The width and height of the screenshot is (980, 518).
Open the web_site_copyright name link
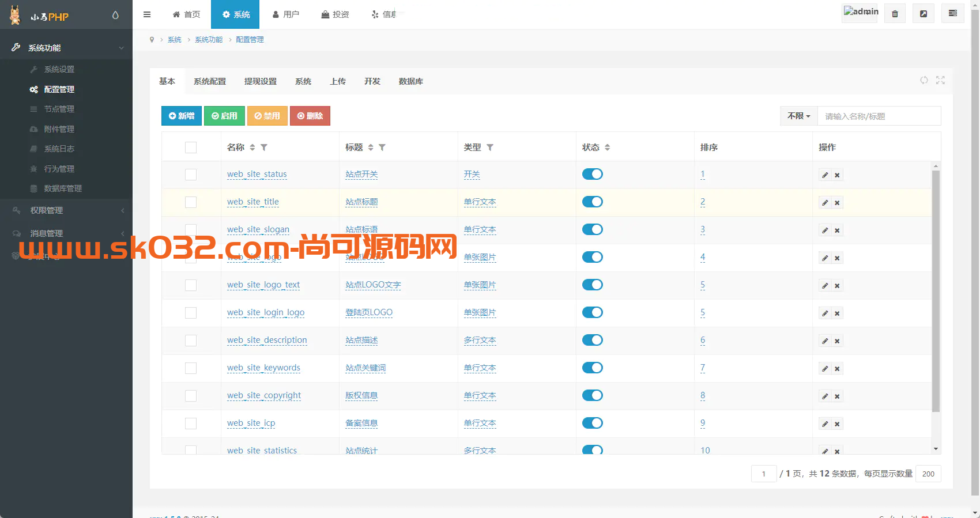click(x=264, y=395)
